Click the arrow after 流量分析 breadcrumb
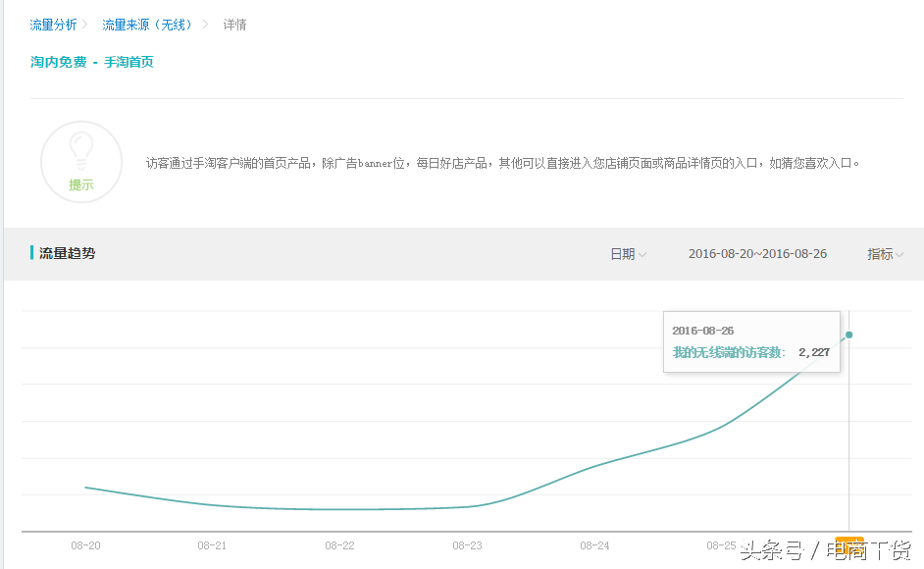924x569 pixels. (83, 25)
